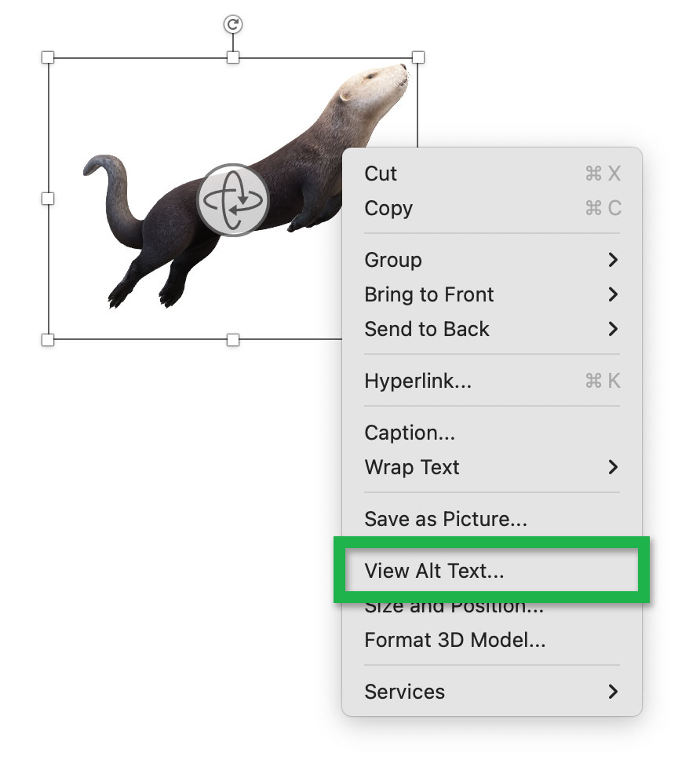Open the Bring to Front submenu arrow
Image resolution: width=700 pixels, height=771 pixels.
[x=613, y=294]
